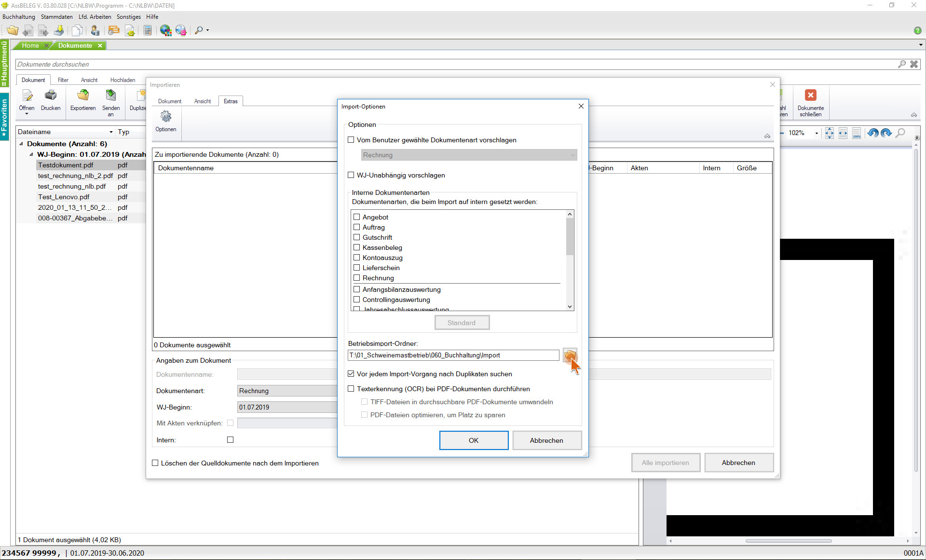Click the document with green smiley toolbar icon
926x560 pixels.
(x=130, y=30)
